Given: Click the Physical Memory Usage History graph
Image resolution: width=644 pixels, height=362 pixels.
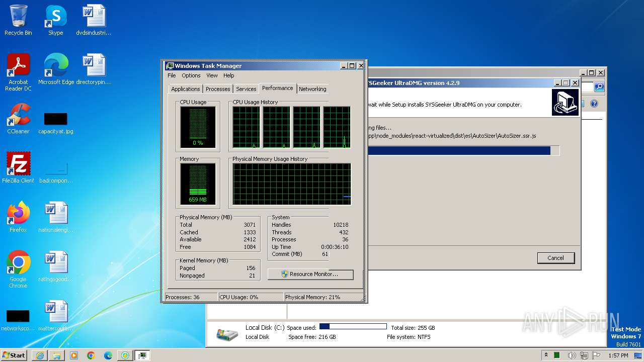Looking at the screenshot, I should coord(291,184).
